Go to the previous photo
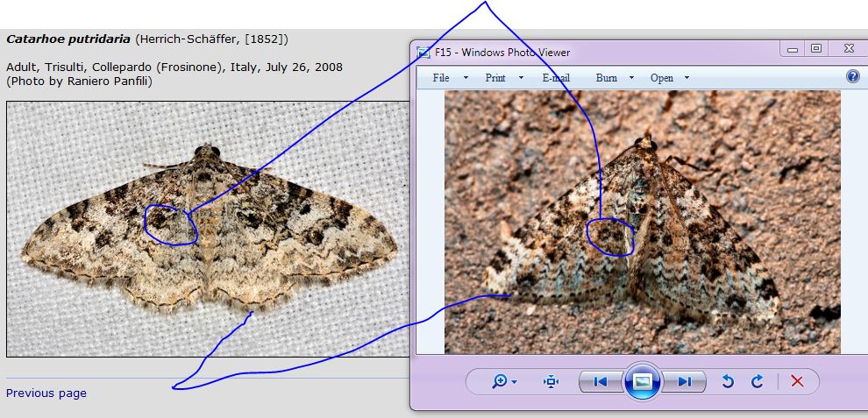This screenshot has height=418, width=868. pyautogui.click(x=600, y=381)
